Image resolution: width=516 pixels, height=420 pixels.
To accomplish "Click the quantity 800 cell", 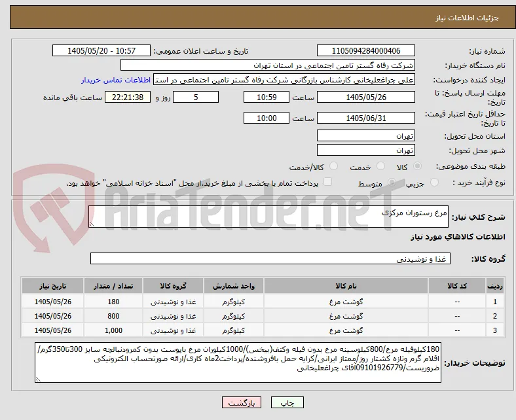I will click(113, 316).
